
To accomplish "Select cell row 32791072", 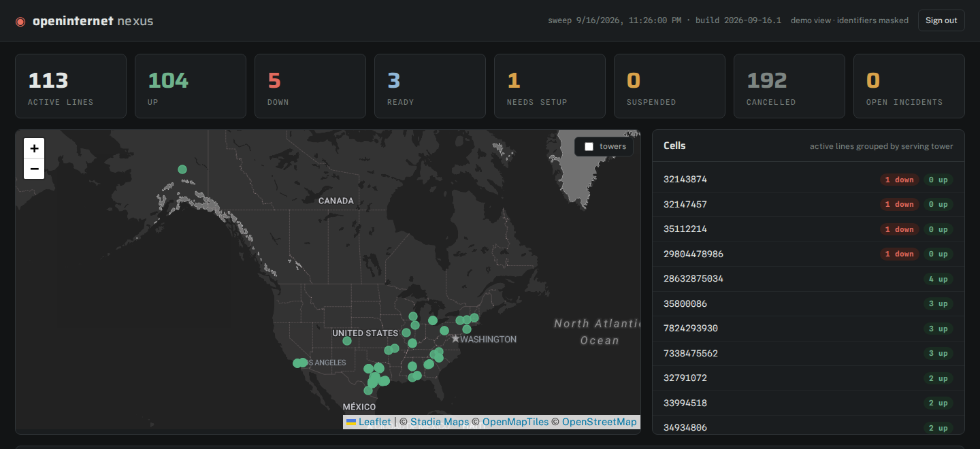I will 808,378.
